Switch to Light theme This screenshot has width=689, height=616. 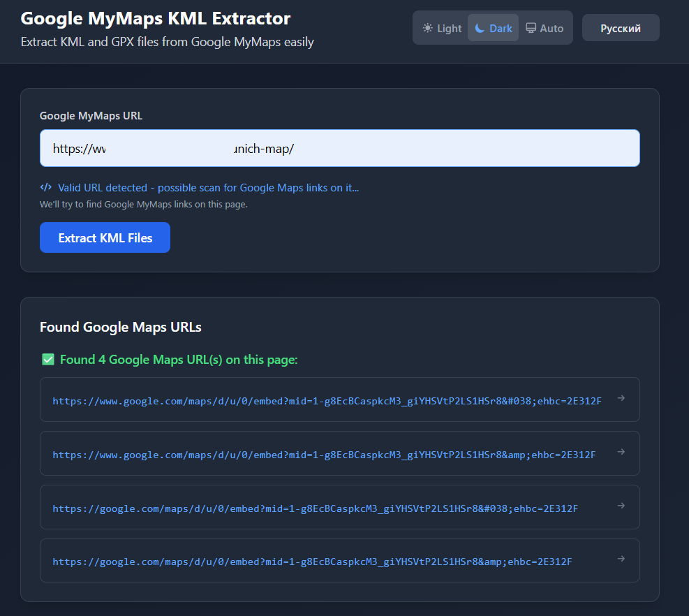pyautogui.click(x=442, y=28)
